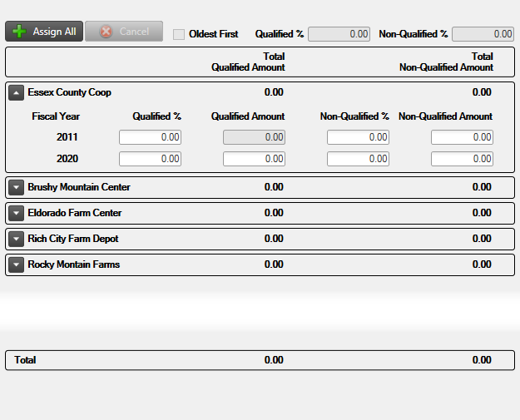
Task: Expand the Eldorado Farm Center row
Action: [x=16, y=214]
